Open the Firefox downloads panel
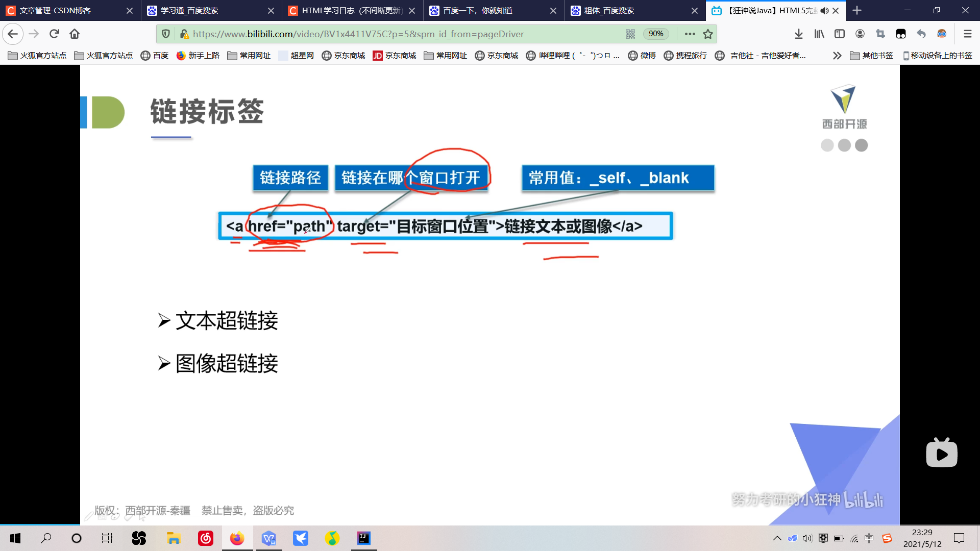This screenshot has height=551, width=980. (x=798, y=34)
